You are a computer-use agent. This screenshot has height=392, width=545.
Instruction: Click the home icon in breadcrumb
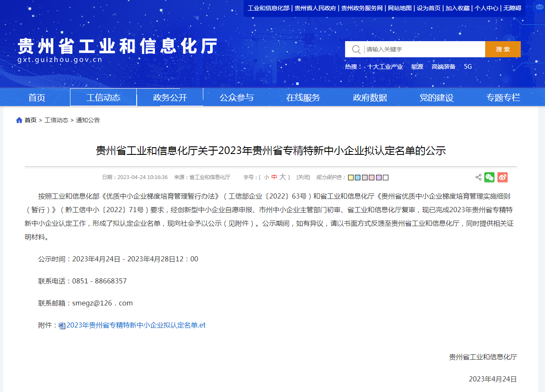tap(19, 120)
